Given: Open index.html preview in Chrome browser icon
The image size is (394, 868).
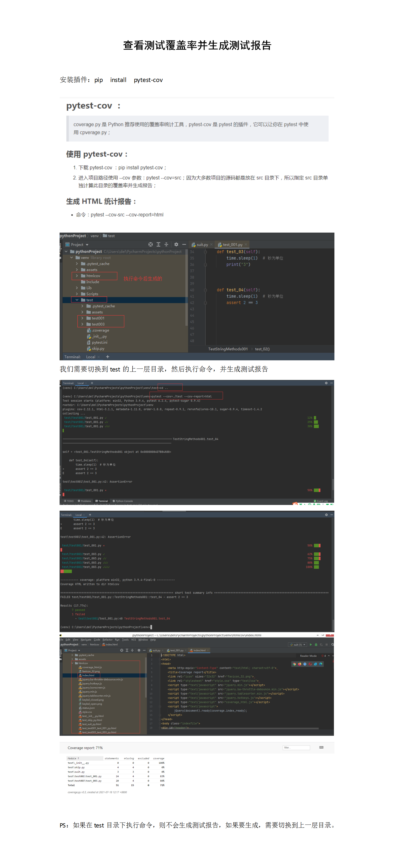Looking at the screenshot, I should (x=294, y=664).
